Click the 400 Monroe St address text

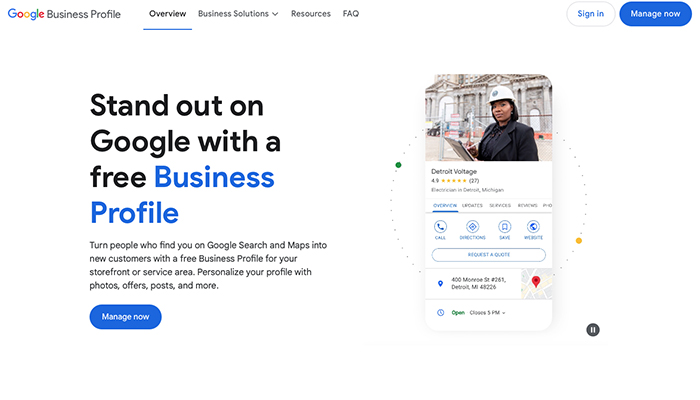click(x=478, y=283)
